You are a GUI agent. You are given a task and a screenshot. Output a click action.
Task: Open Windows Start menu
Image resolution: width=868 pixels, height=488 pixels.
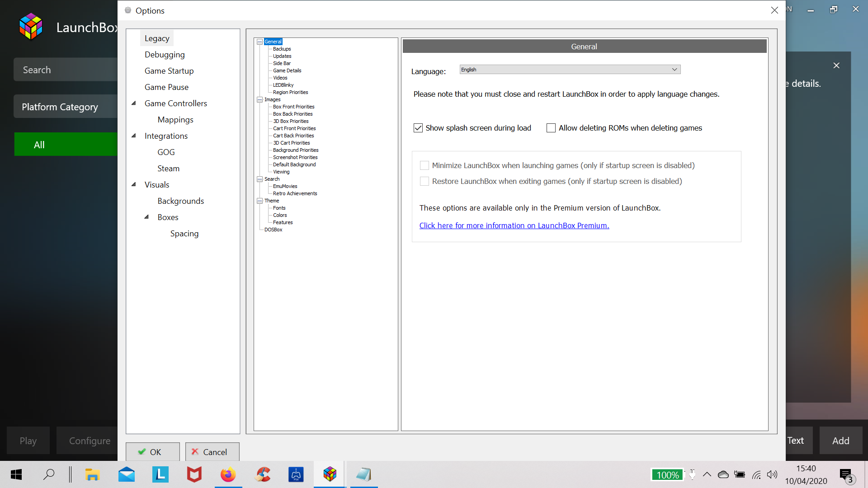coord(16,474)
